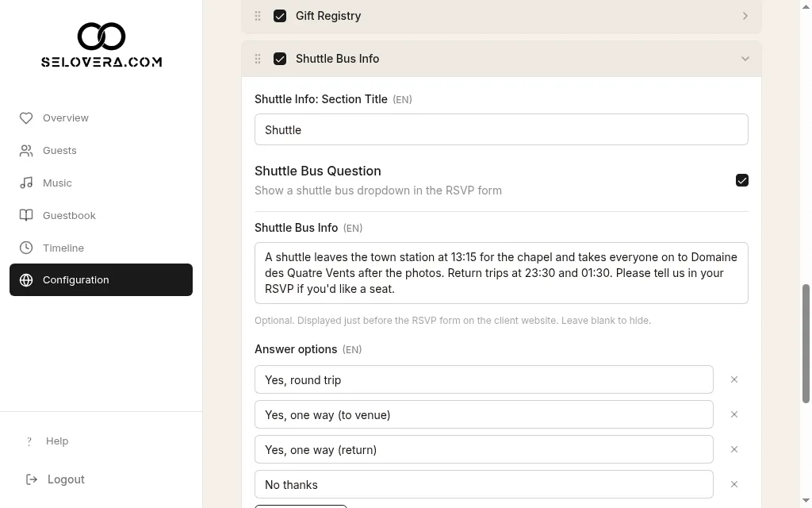Image resolution: width=812 pixels, height=508 pixels.
Task: Click the page vertical scrollbar thumb
Action: click(x=806, y=343)
